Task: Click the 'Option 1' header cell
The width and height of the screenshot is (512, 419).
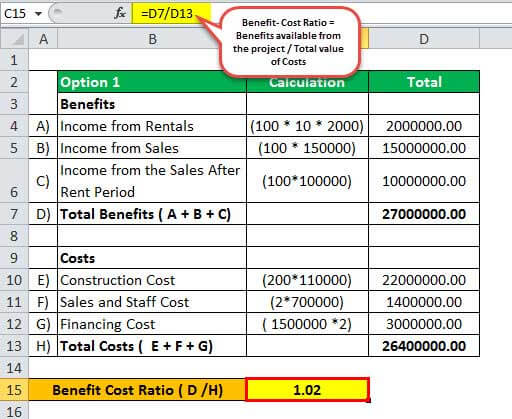Action: pos(152,82)
